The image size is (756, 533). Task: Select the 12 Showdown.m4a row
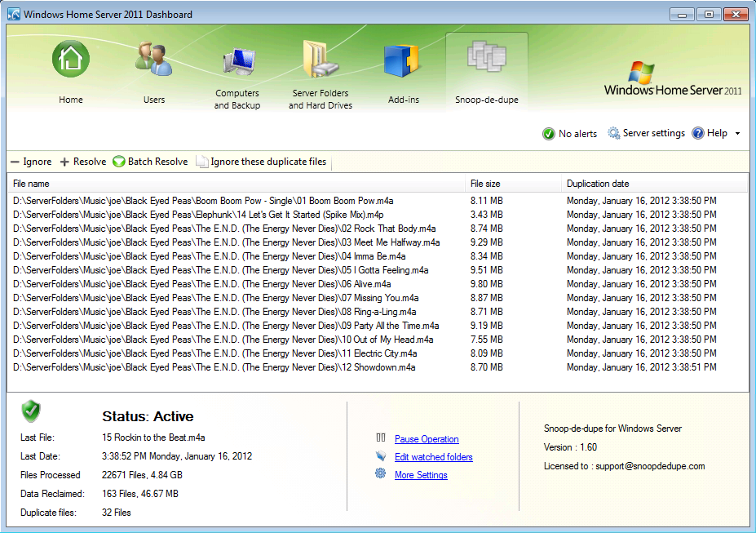377,367
